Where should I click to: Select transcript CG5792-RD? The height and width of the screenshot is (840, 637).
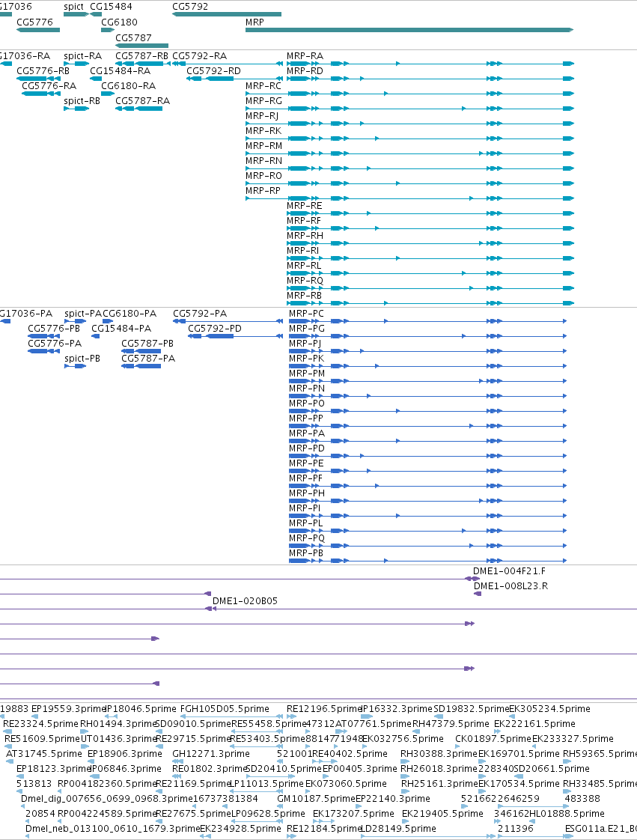tap(214, 70)
